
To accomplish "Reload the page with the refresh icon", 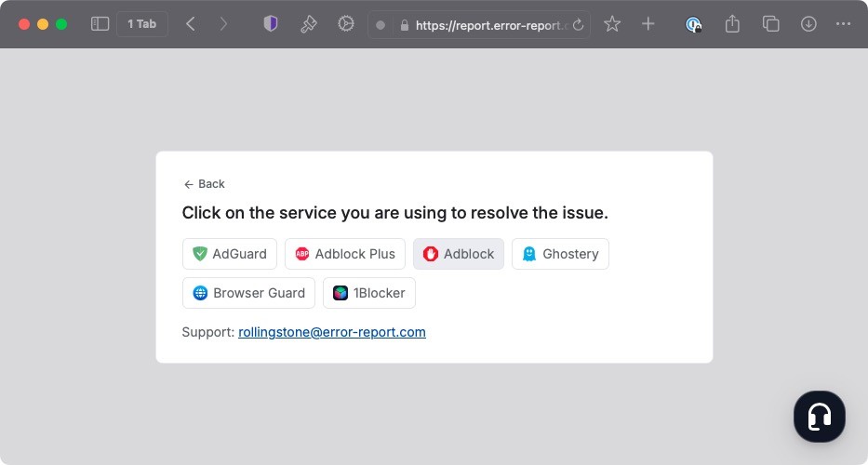I will pos(578,25).
